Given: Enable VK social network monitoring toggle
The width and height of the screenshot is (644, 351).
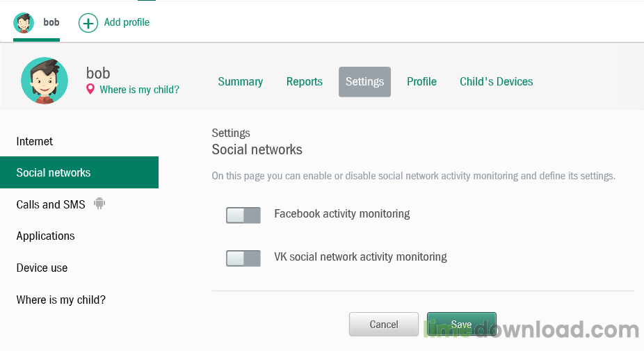Looking at the screenshot, I should pos(243,258).
